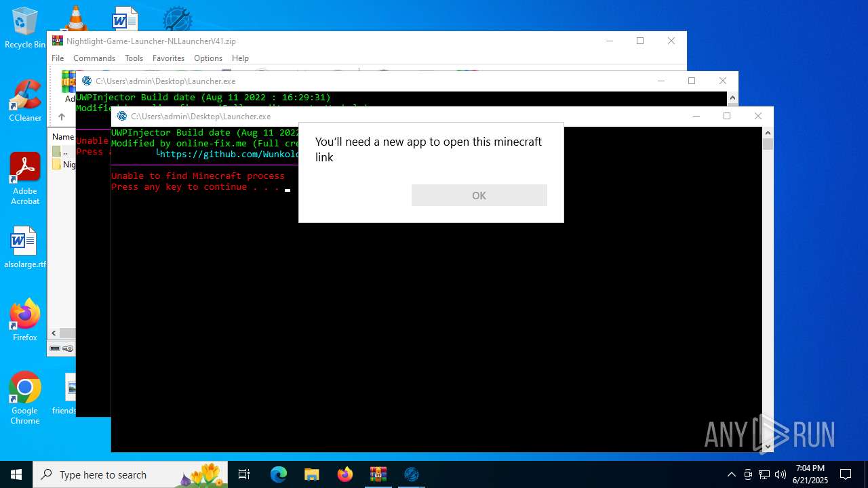Open the CCleaner desktop shortcut
868x488 pixels.
pos(25,100)
